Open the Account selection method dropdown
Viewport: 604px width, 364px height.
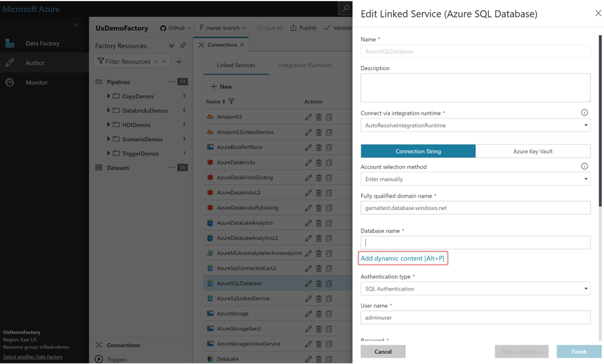coord(475,179)
